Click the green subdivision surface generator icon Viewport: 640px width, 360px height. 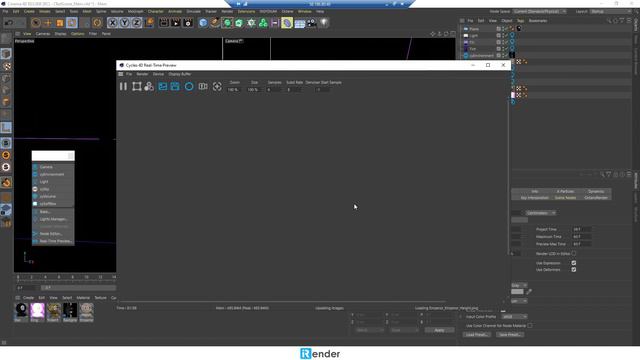tap(227, 23)
